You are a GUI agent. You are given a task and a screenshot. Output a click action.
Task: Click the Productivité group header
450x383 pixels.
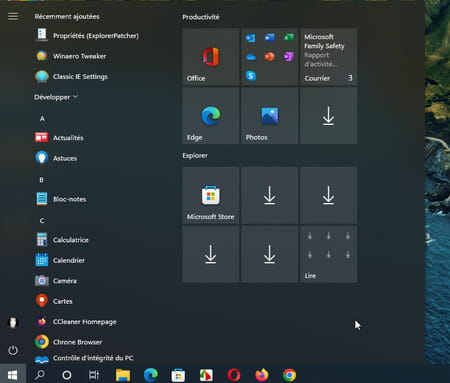click(201, 17)
